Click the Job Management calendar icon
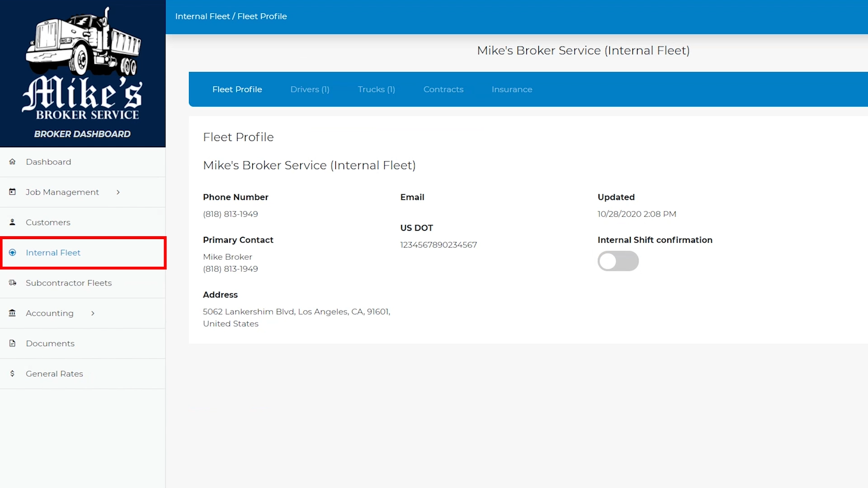 [x=12, y=192]
